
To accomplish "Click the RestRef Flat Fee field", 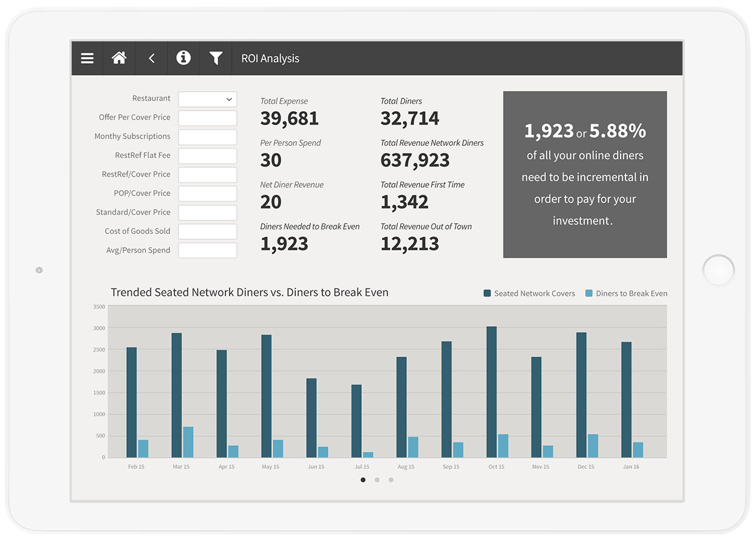I will coord(208,155).
